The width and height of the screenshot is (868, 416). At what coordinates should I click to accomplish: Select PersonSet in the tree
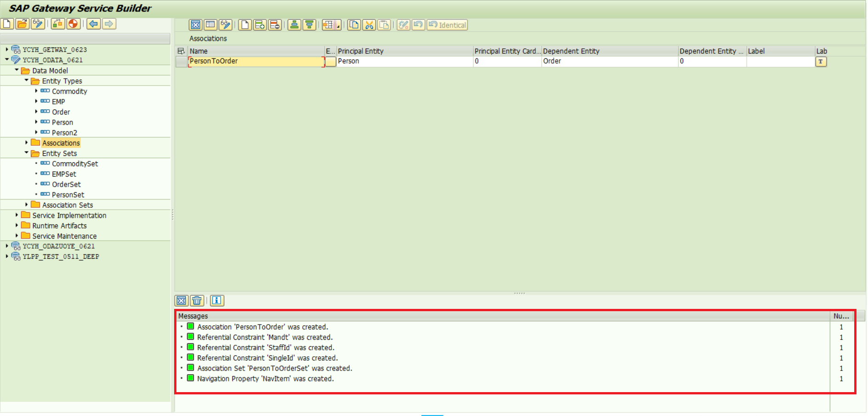click(x=68, y=195)
